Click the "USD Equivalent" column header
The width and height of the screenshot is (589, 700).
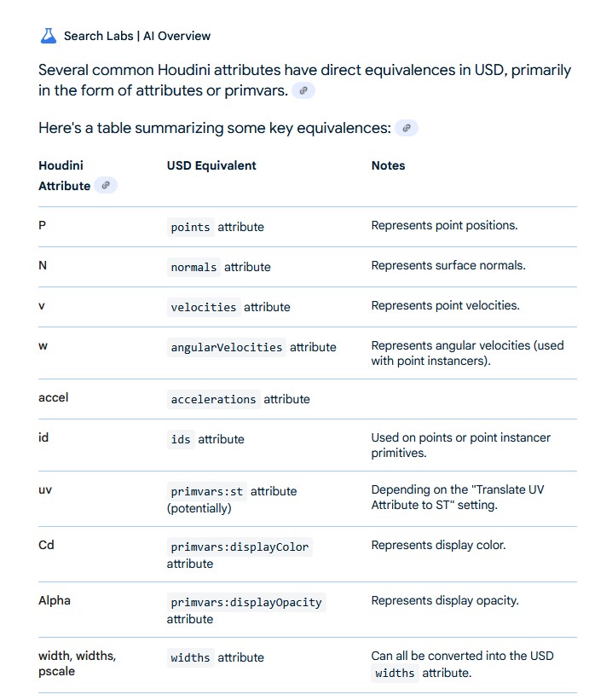tap(211, 165)
